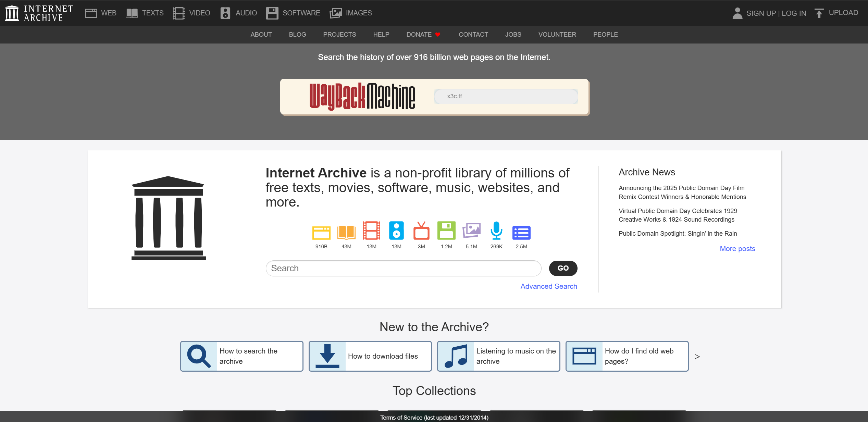The image size is (868, 422).
Task: Select the red film strip video icon
Action: (x=371, y=231)
